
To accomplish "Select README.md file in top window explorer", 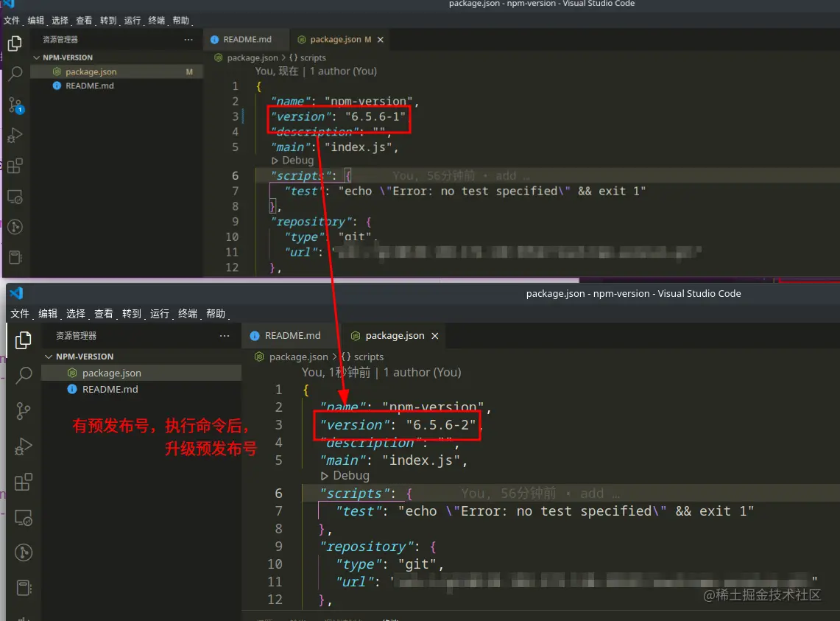I will (x=117, y=85).
